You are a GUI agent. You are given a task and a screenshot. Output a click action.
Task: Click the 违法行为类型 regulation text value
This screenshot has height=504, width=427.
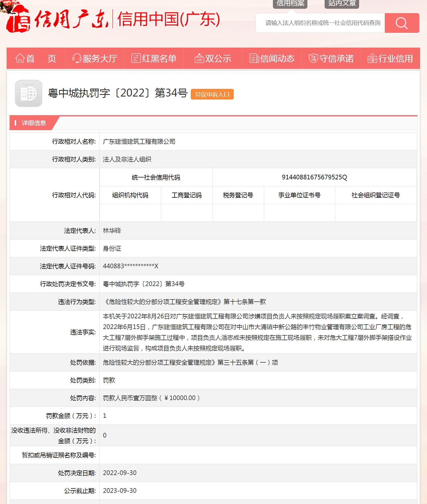[x=184, y=302]
